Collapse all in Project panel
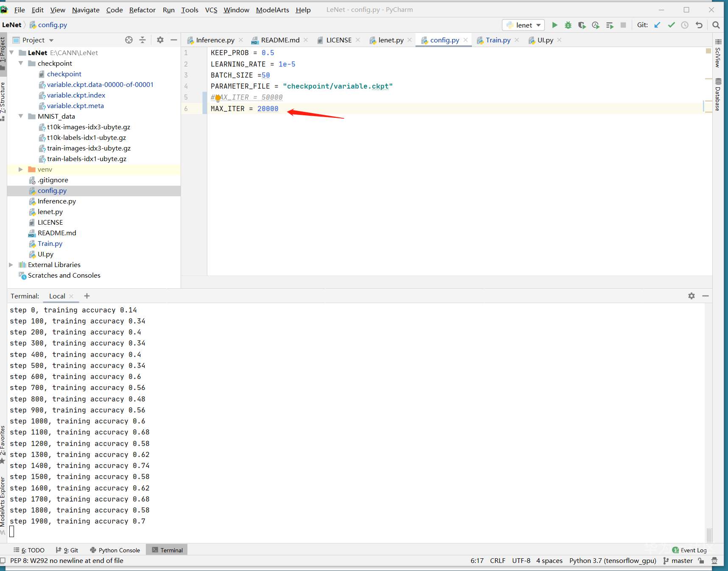728x571 pixels. pyautogui.click(x=142, y=40)
